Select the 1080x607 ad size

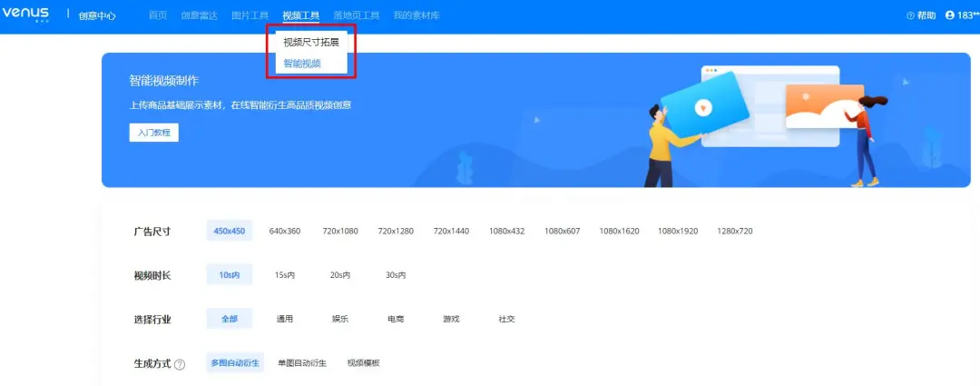click(x=562, y=231)
